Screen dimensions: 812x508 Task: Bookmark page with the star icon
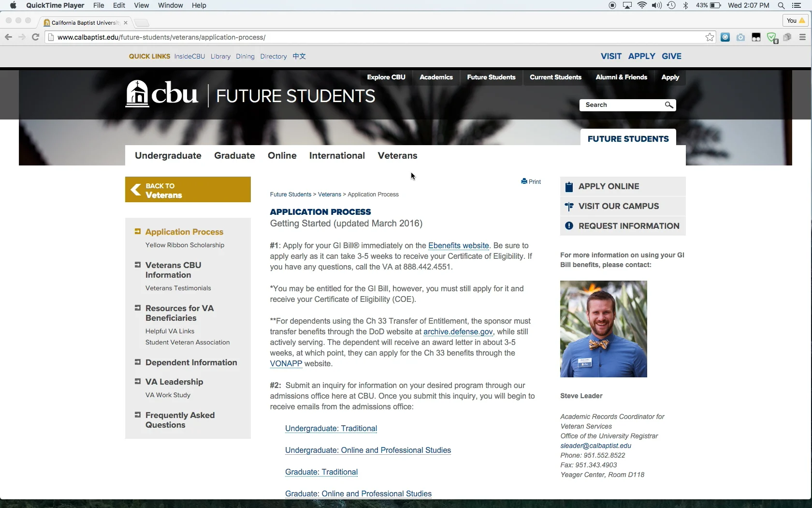710,37
